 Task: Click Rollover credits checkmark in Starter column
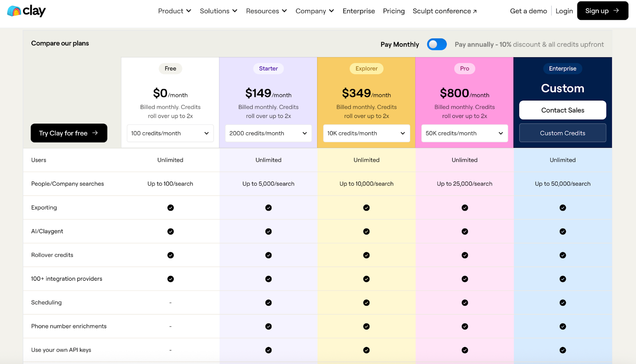click(x=268, y=255)
